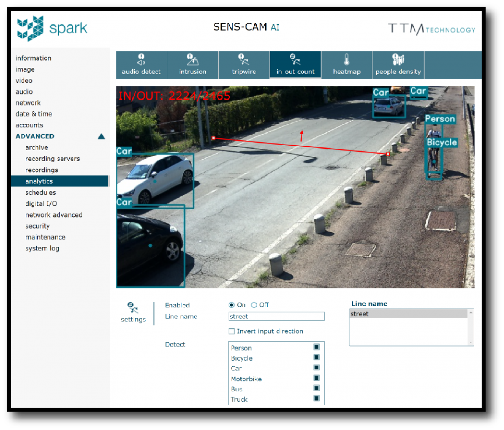Screen dimensions: 504x430
Task: Open the people density icon
Action: tap(398, 60)
